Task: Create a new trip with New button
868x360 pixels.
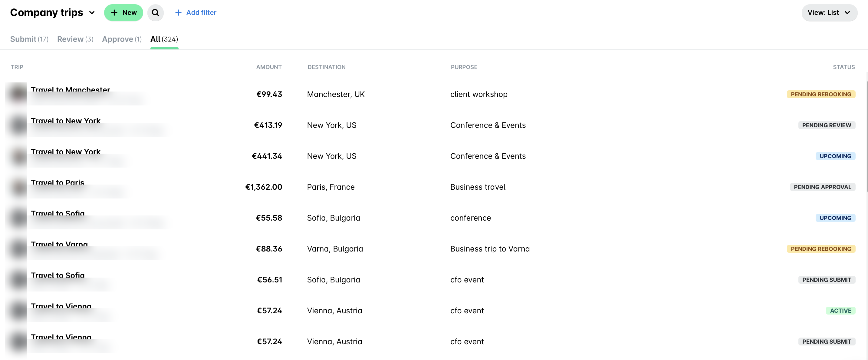Action: [123, 12]
